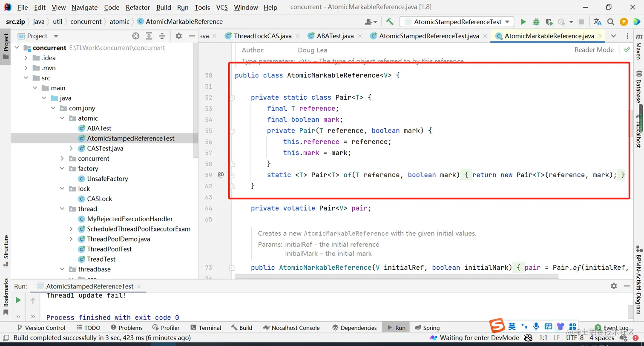Click the Sogou input method logo
The width and height of the screenshot is (644, 346).
pyautogui.click(x=497, y=326)
